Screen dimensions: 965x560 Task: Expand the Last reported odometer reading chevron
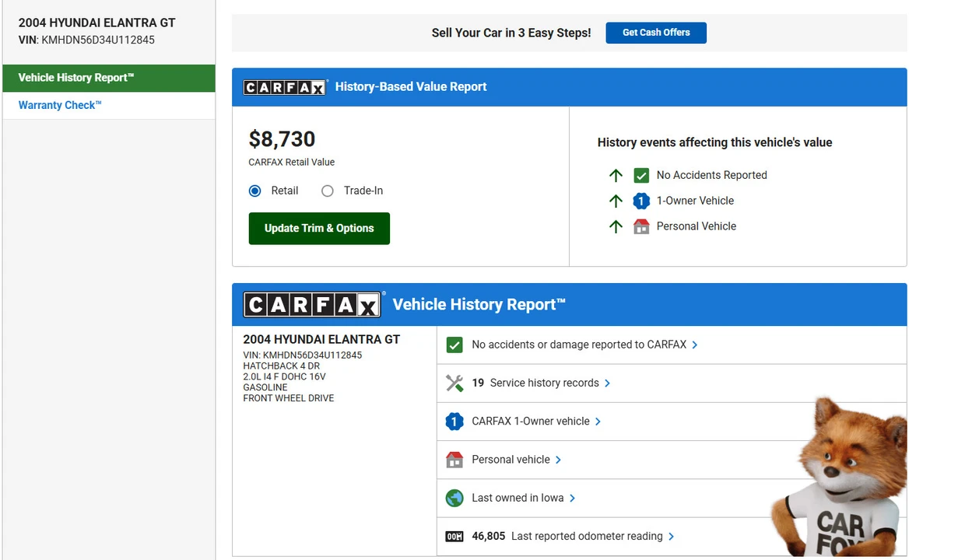pyautogui.click(x=672, y=537)
